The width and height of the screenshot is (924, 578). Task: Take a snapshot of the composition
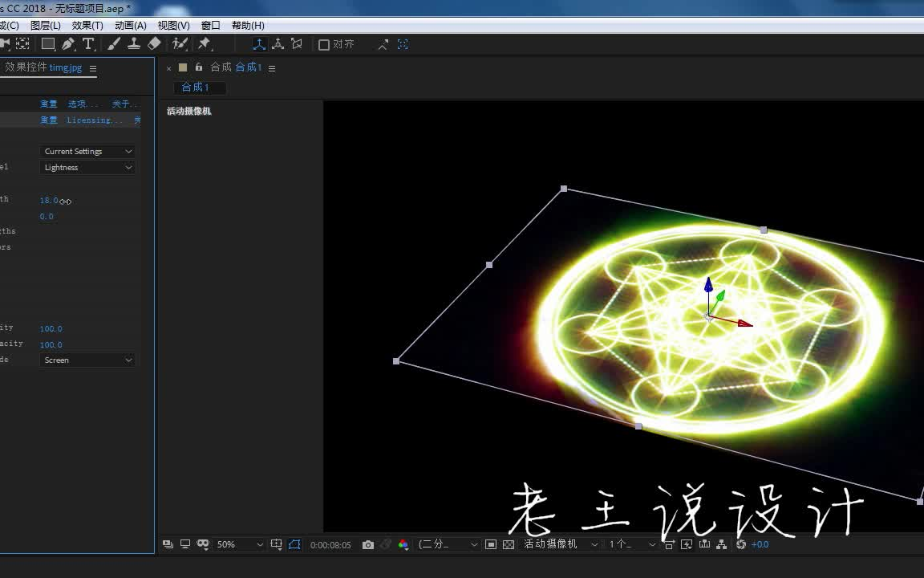click(368, 544)
